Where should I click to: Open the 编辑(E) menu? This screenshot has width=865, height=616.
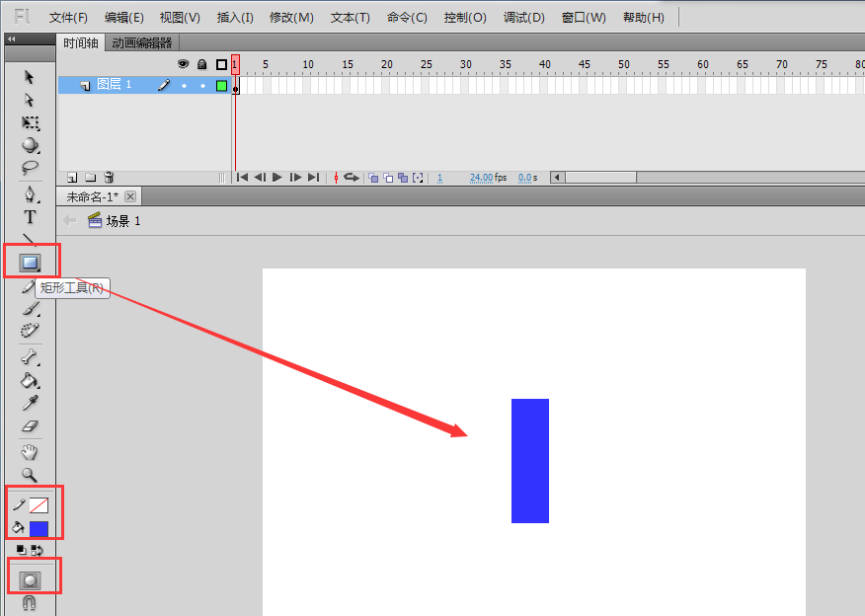[124, 18]
